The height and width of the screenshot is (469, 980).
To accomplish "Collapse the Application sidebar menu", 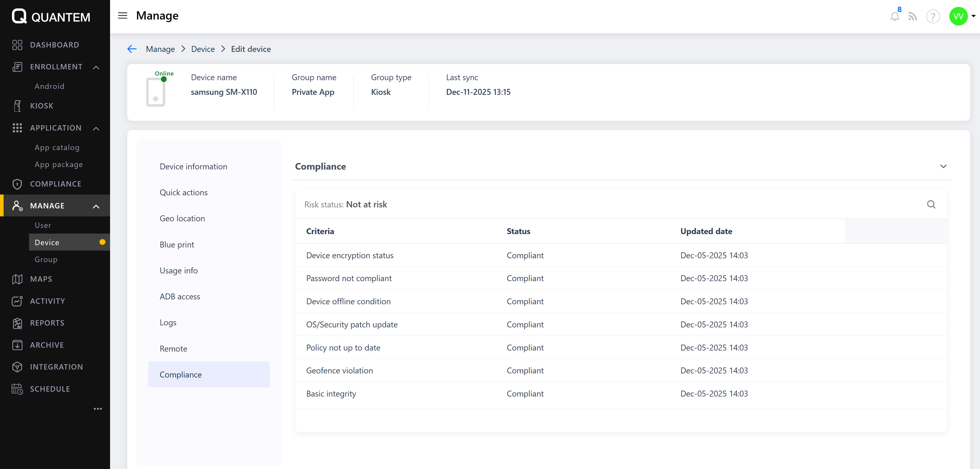I will tap(96, 128).
